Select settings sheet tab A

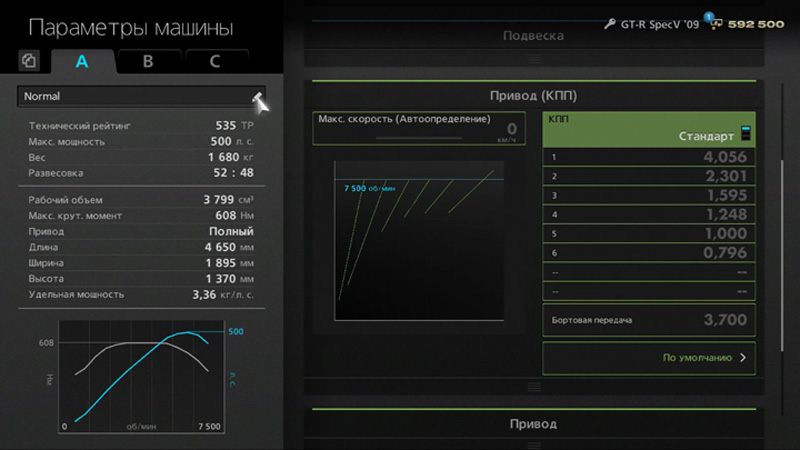click(x=82, y=61)
